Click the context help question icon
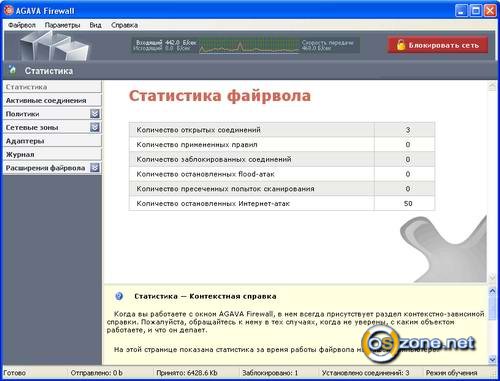Screen dimensions: 500x381 (119, 296)
